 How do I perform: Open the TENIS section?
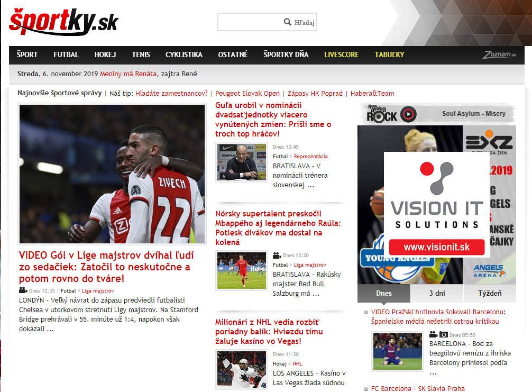(141, 54)
